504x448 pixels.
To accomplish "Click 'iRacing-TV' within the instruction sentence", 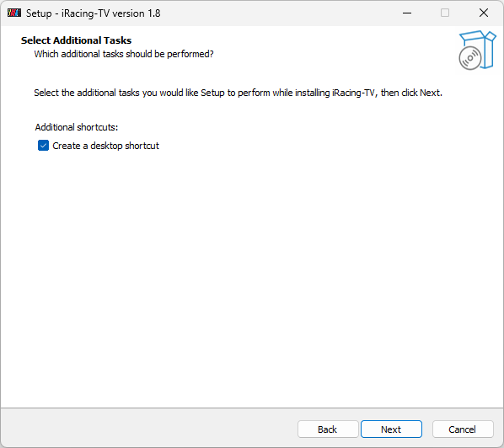I will (x=353, y=93).
